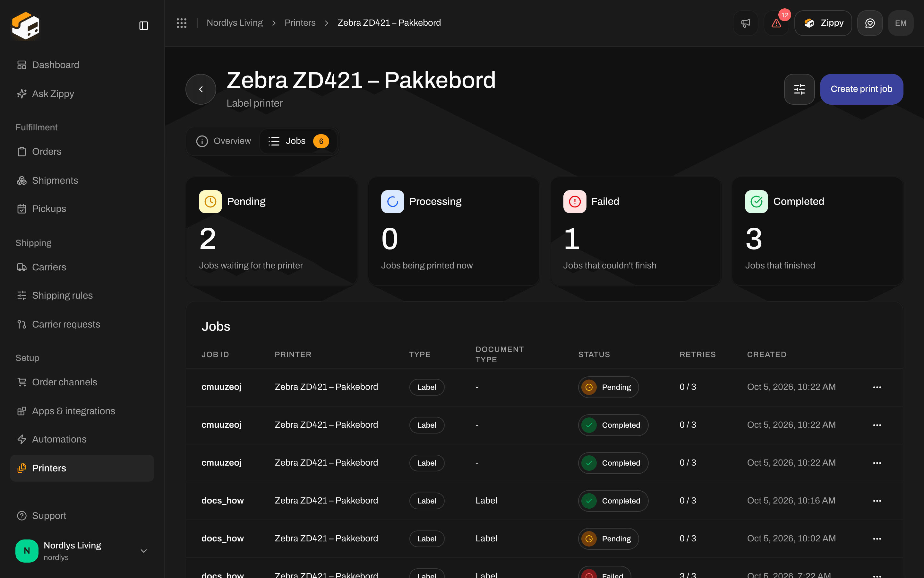This screenshot has width=924, height=578.
Task: Open the chat support icon
Action: tap(870, 23)
